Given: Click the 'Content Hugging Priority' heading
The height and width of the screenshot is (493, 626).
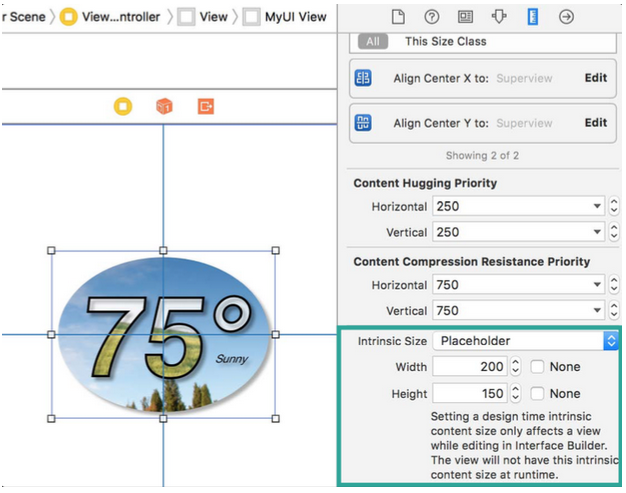Looking at the screenshot, I should [x=425, y=183].
